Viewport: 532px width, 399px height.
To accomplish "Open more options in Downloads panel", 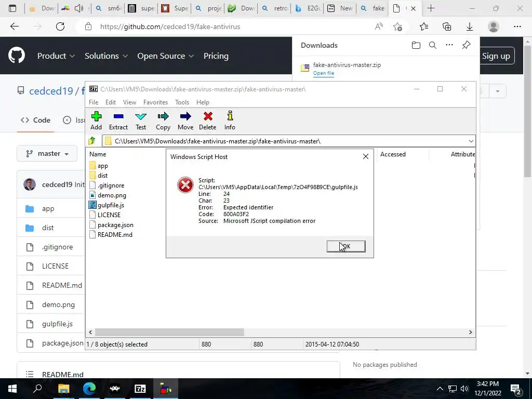I will tap(449, 45).
